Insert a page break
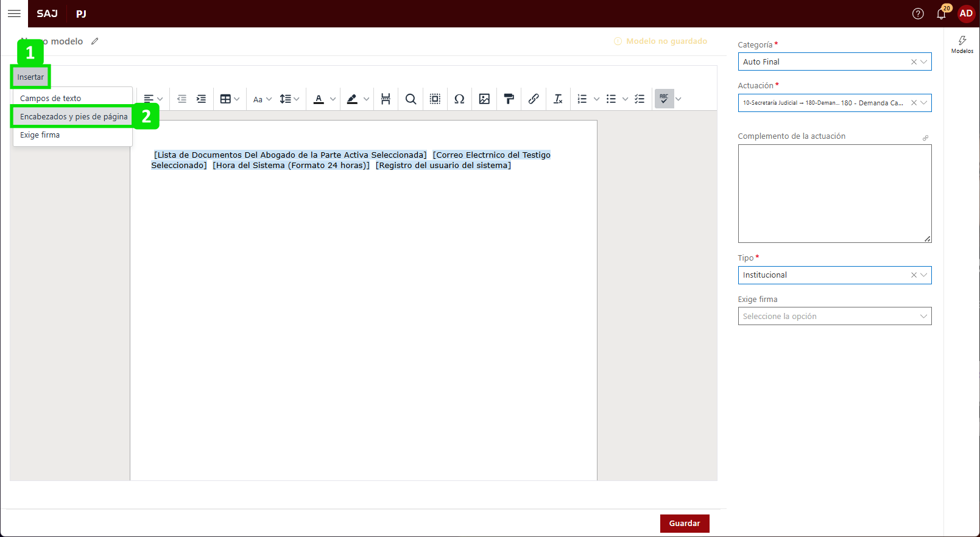 386,99
